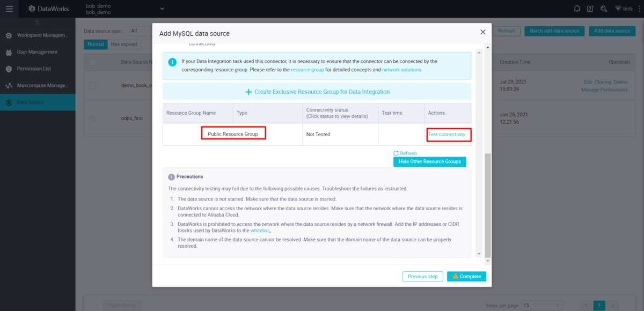
Task: Click Test connectivity for Public Resource Group
Action: coord(447,135)
